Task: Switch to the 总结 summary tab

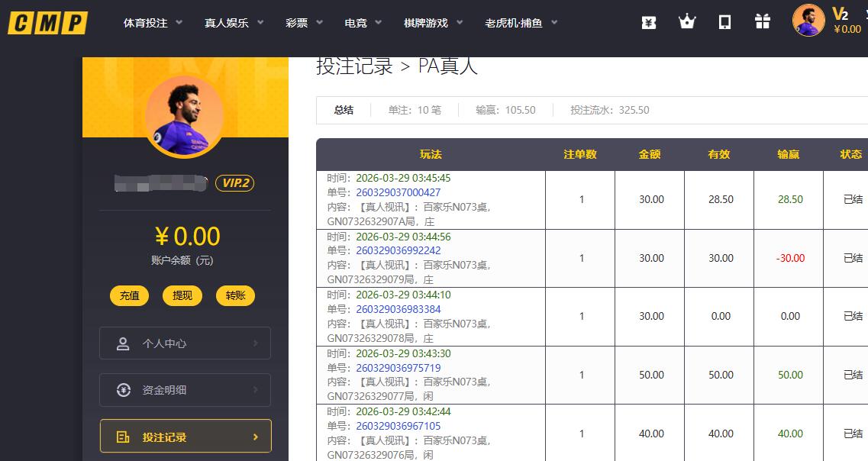Action: click(x=343, y=110)
